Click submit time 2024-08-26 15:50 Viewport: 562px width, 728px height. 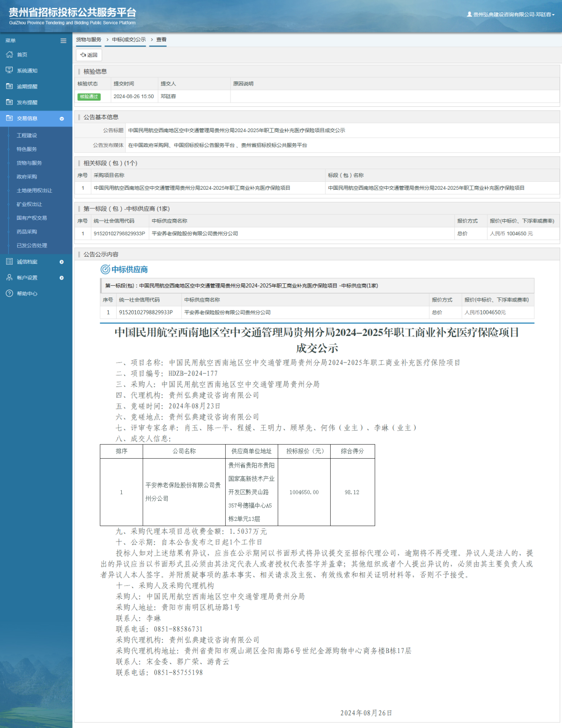(133, 97)
